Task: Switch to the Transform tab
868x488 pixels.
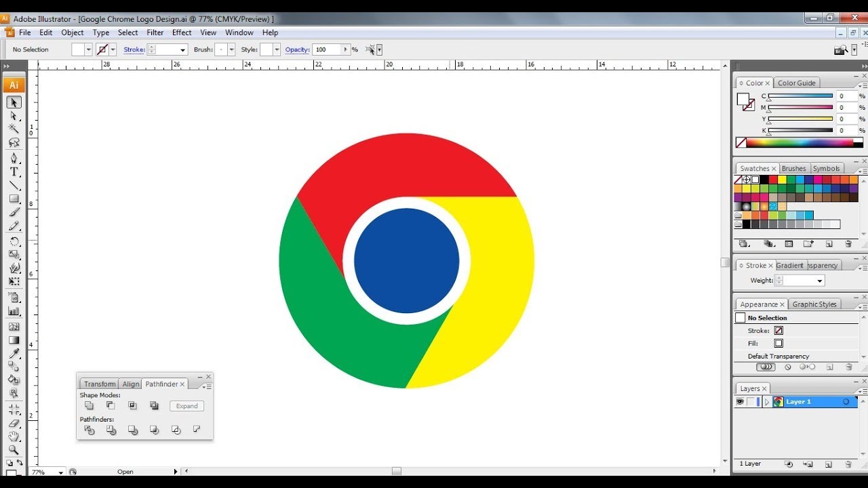Action: (100, 384)
